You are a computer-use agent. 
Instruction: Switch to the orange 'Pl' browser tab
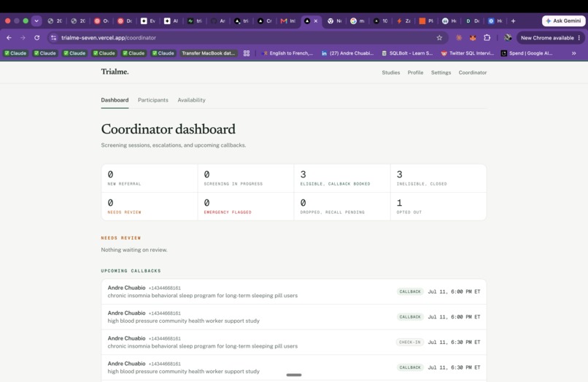click(426, 21)
